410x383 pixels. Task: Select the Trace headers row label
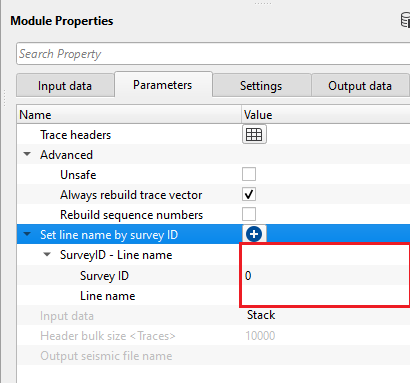(75, 135)
